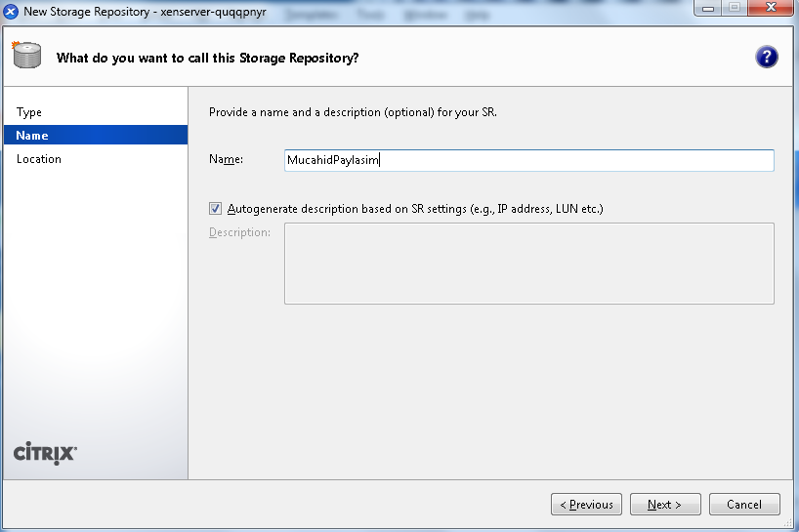The height and width of the screenshot is (532, 799).
Task: Open the help question mark icon
Action: [x=767, y=57]
